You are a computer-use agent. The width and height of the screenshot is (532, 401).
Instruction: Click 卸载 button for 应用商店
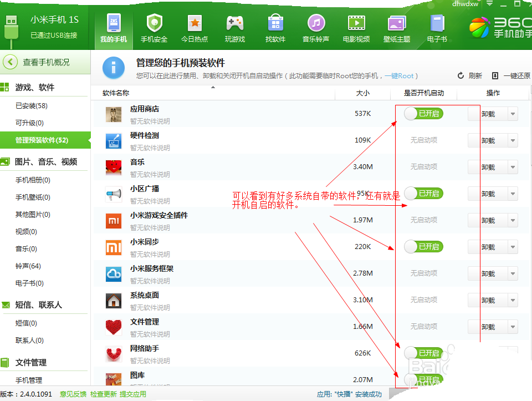pyautogui.click(x=488, y=114)
